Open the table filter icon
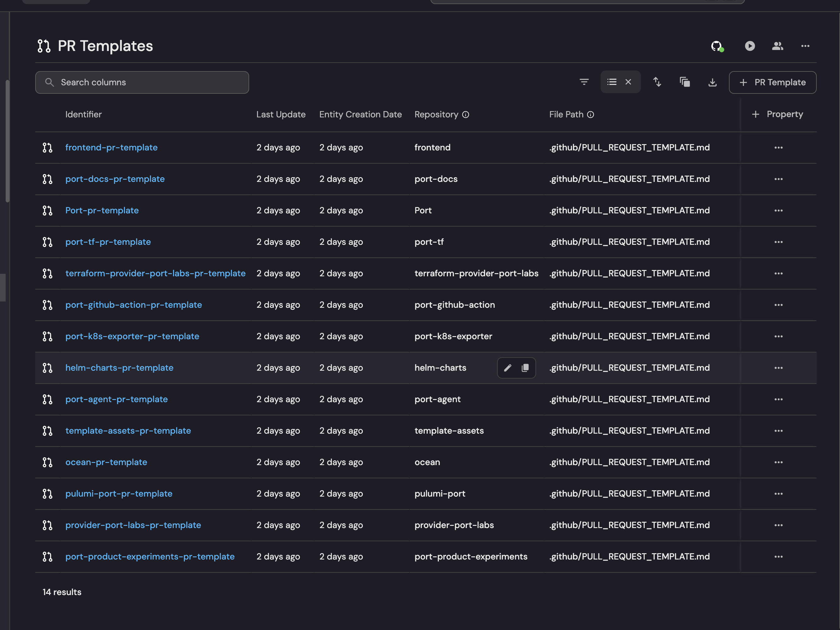Viewport: 840px width, 630px height. 584,82
